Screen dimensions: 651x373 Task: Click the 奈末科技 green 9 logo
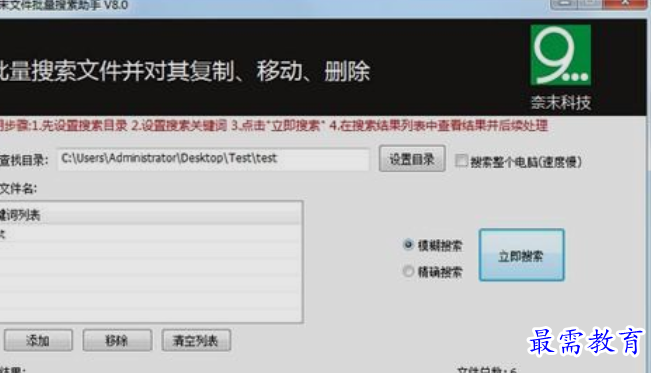(x=560, y=55)
